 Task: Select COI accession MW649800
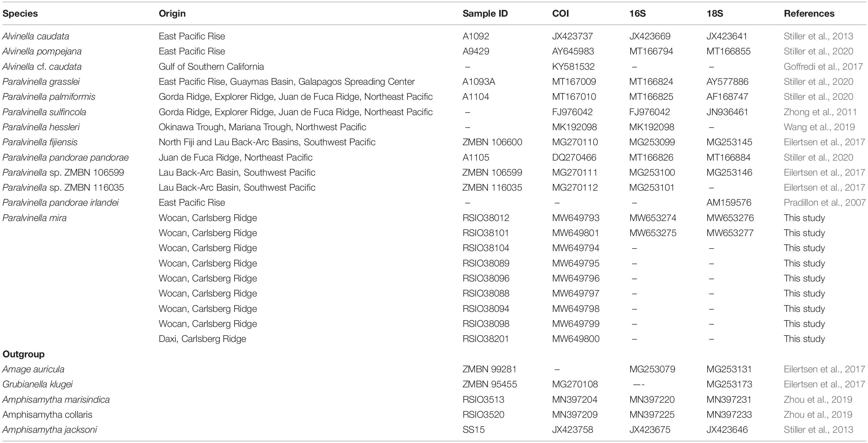tap(576, 339)
